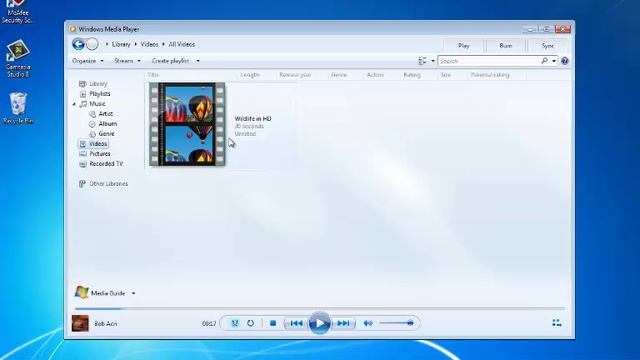
Task: Sort by the Length column header
Action: pyautogui.click(x=250, y=75)
